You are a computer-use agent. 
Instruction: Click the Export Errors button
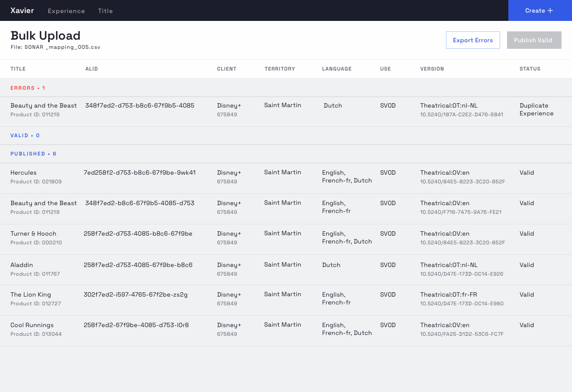click(473, 40)
